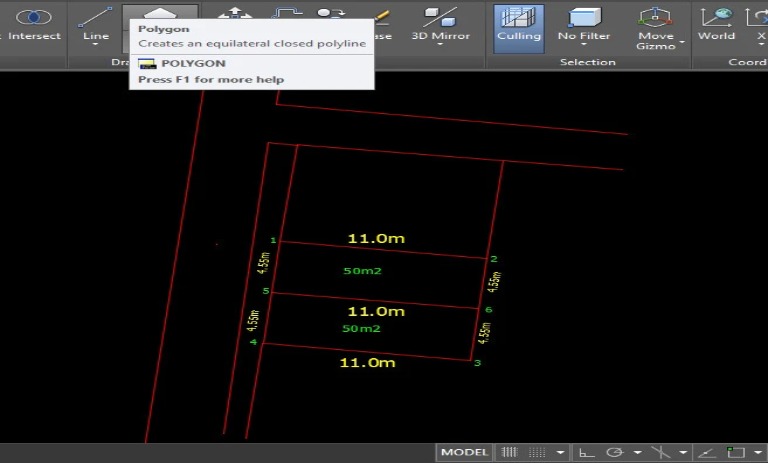This screenshot has width=768, height=463.
Task: Select 4.55m text between points 6 and 3
Action: [484, 333]
